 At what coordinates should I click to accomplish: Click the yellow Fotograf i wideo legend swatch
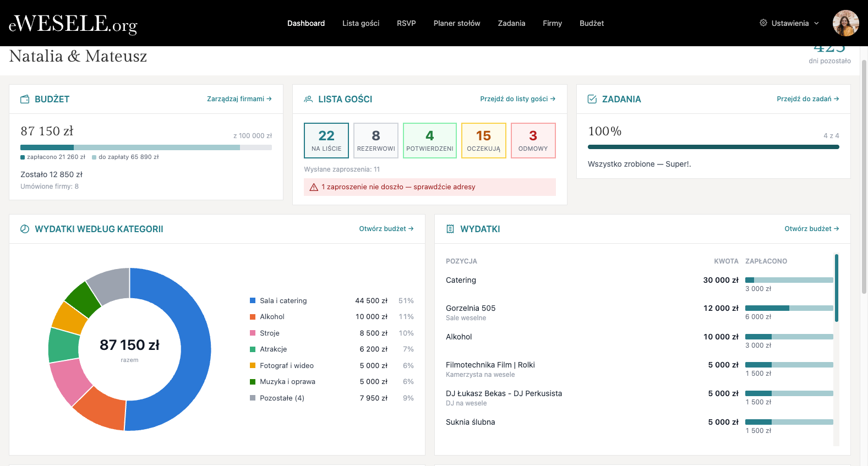(253, 365)
